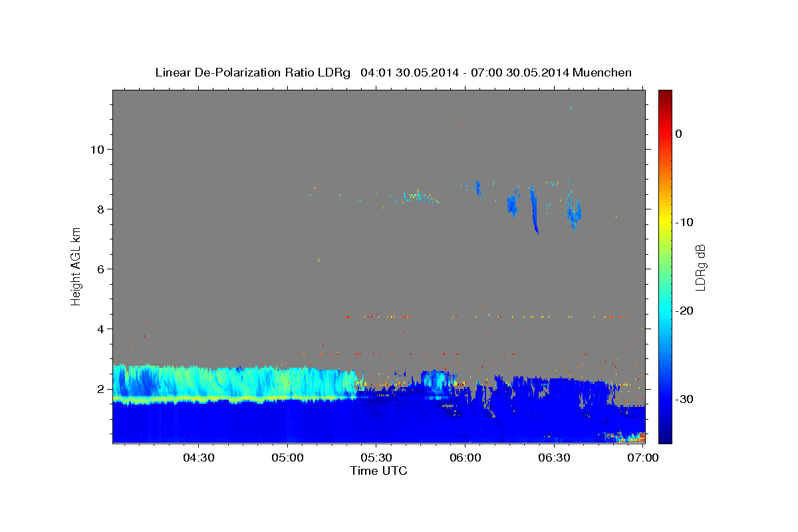Click the dark red top of the colorbar
Viewport: 798px width, 532px height.
click(665, 96)
